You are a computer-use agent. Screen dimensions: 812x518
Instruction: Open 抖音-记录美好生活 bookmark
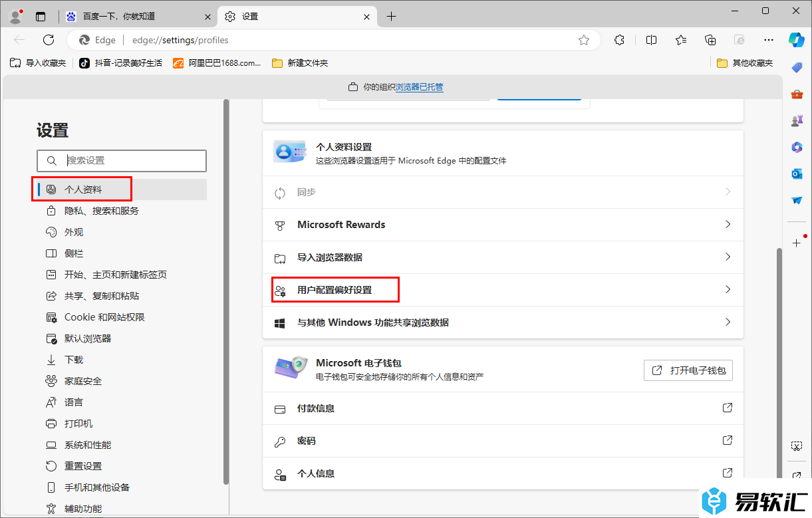pyautogui.click(x=120, y=63)
